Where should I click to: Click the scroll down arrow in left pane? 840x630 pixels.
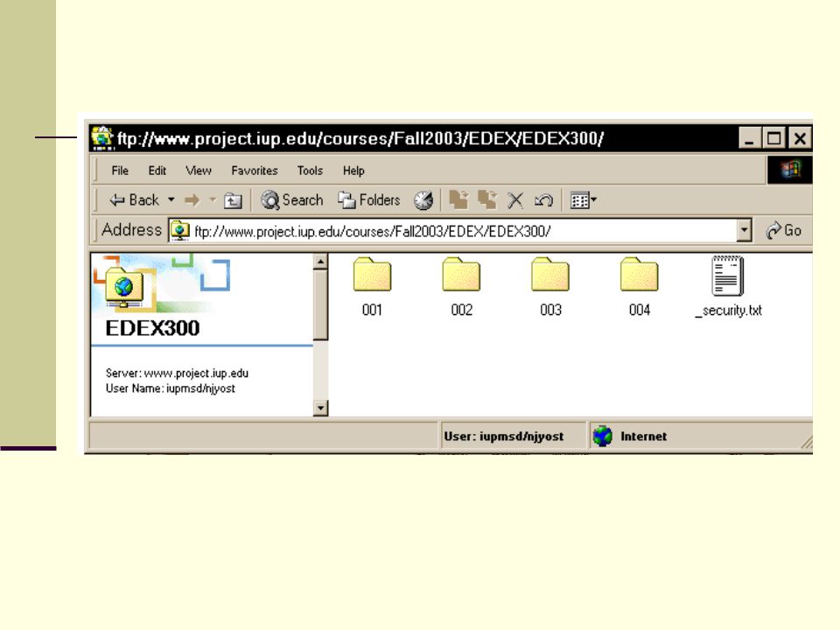320,409
